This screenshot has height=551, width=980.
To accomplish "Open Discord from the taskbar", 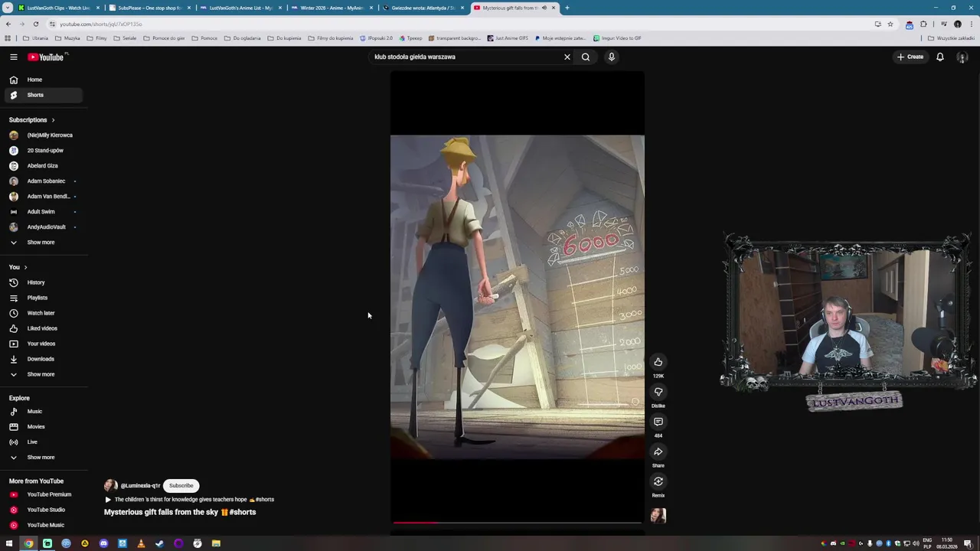I will tap(103, 543).
